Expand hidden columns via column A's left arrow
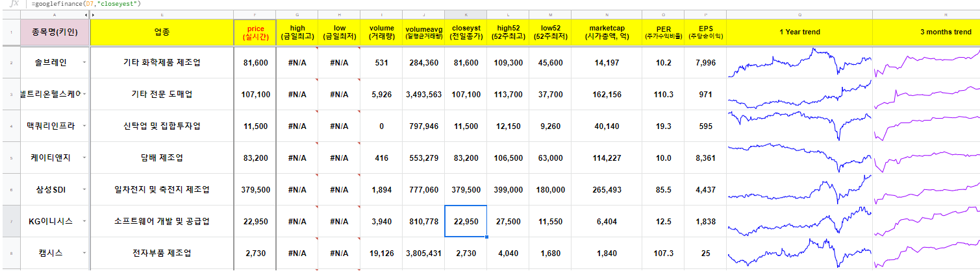 pos(86,14)
